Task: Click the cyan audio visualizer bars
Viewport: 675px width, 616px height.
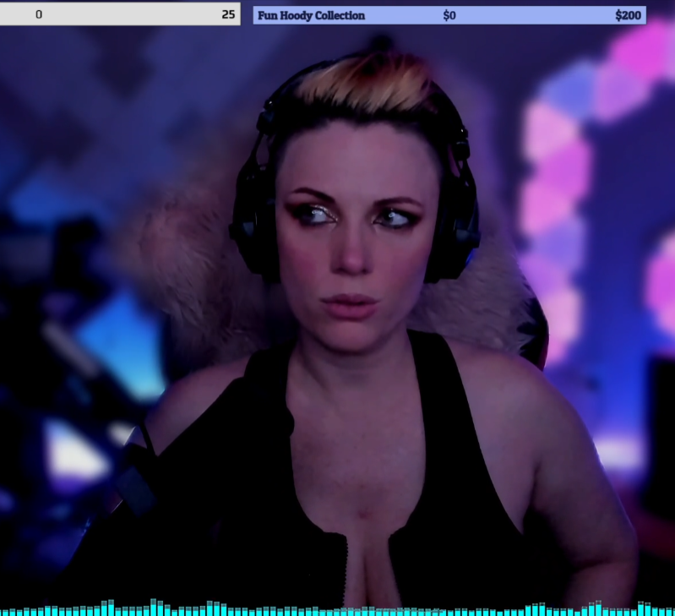Action: (338, 608)
